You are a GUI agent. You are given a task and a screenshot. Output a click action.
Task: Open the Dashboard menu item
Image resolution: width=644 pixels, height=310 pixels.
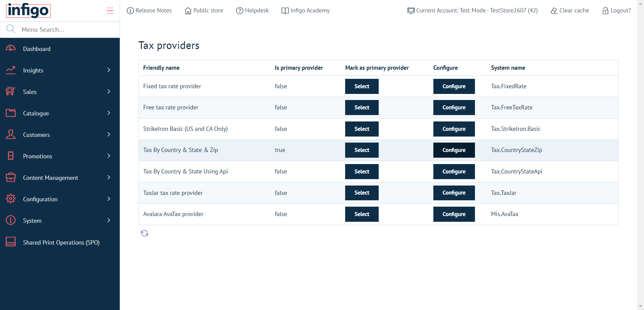60,49
